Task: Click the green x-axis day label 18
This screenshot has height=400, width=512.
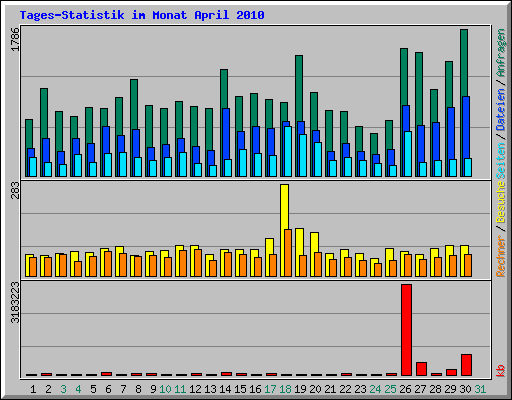Action: 285,389
